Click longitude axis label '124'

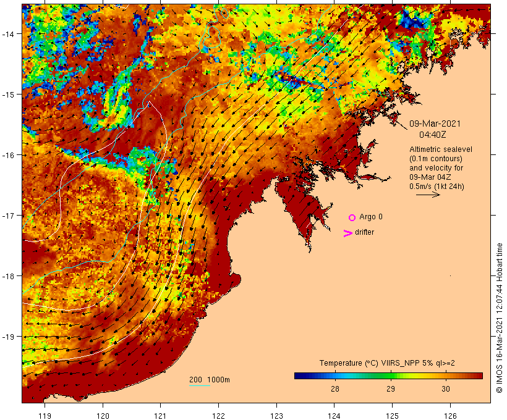coord(334,416)
